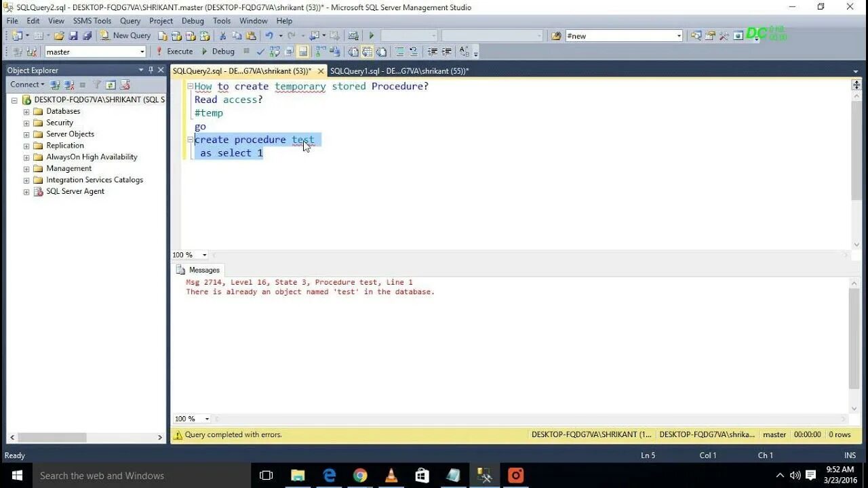Click the Copy icon in toolbar

click(x=237, y=35)
